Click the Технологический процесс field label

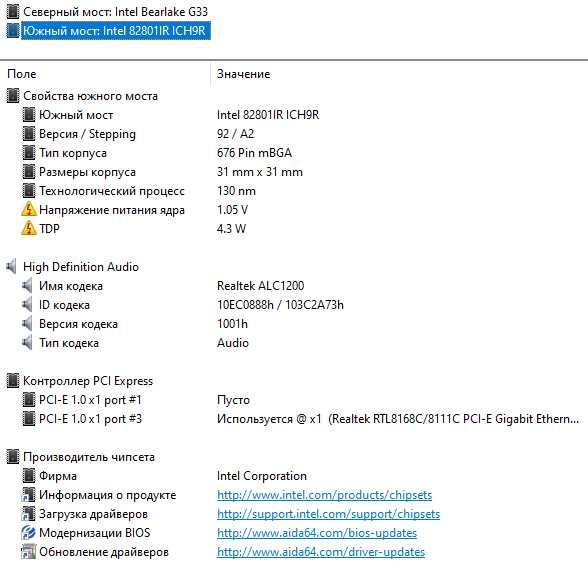coord(112,191)
